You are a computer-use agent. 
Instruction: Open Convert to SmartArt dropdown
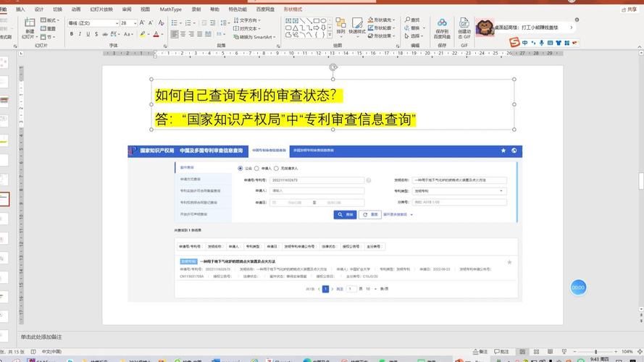[254, 37]
